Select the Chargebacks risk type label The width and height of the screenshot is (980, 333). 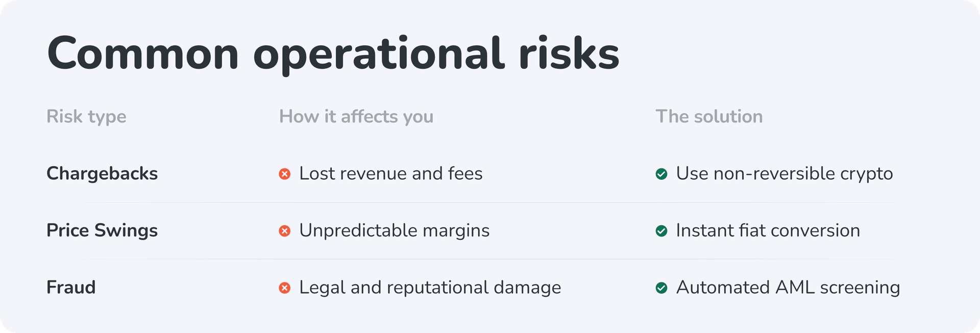point(102,174)
